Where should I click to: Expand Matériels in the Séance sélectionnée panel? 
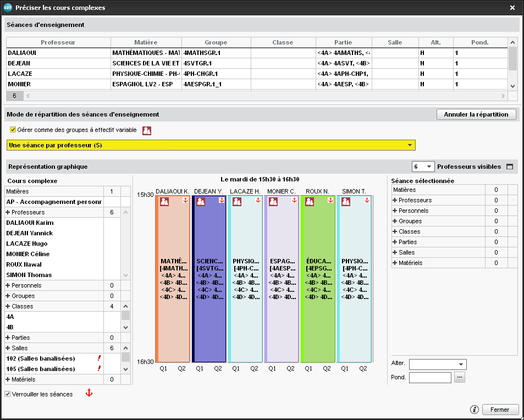[395, 263]
